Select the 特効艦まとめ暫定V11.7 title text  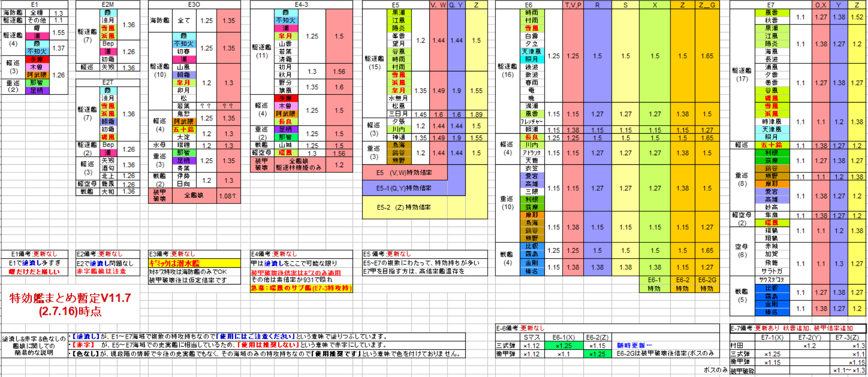[x=70, y=298]
